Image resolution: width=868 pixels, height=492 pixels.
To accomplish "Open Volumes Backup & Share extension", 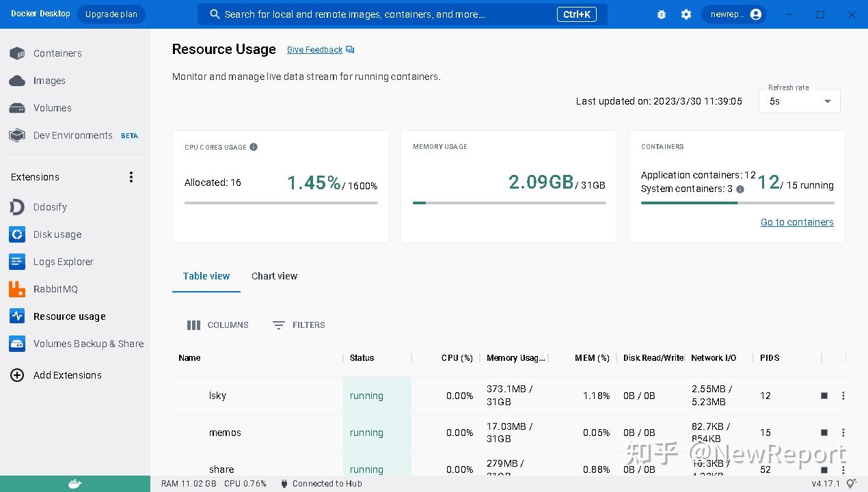I will [x=88, y=344].
